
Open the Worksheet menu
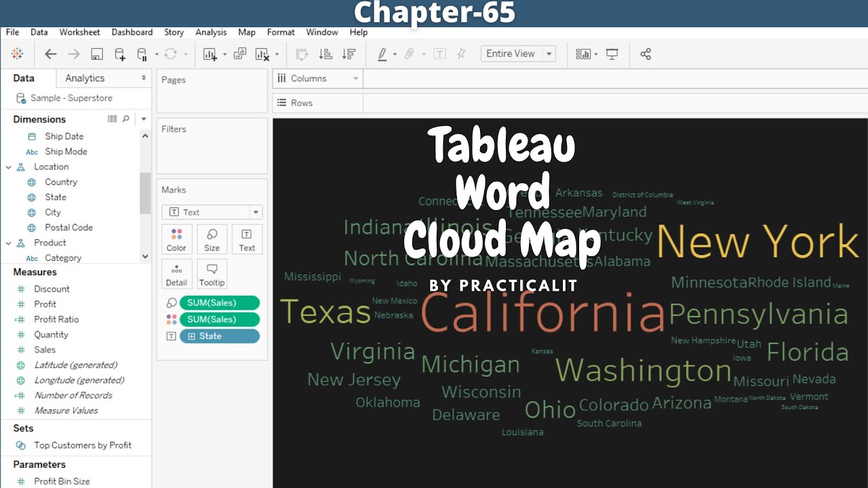click(79, 32)
